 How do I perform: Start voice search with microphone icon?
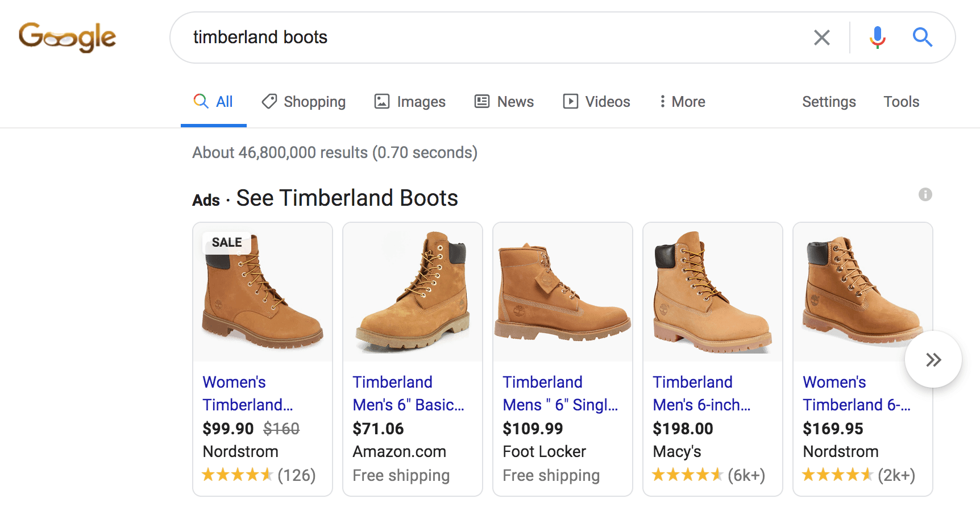click(877, 38)
